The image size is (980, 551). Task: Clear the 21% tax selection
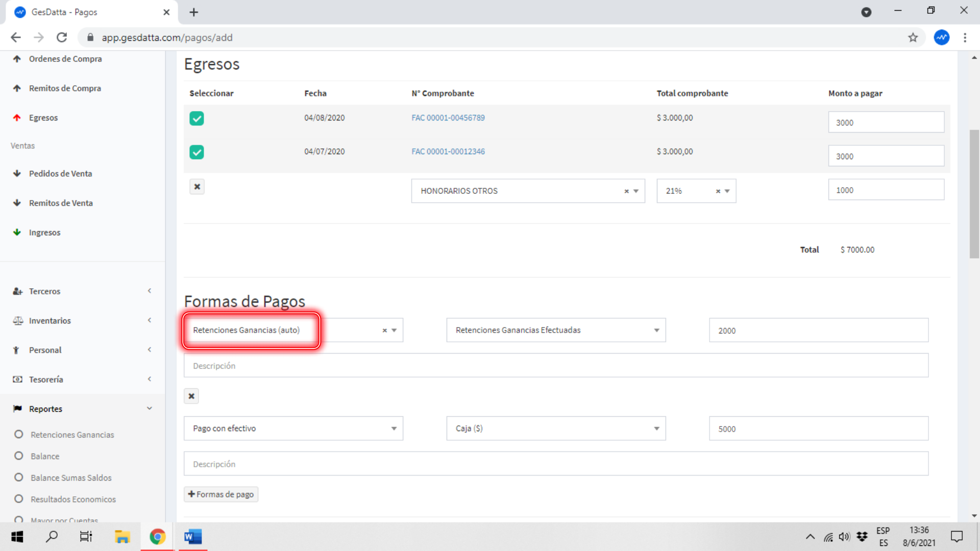tap(718, 191)
